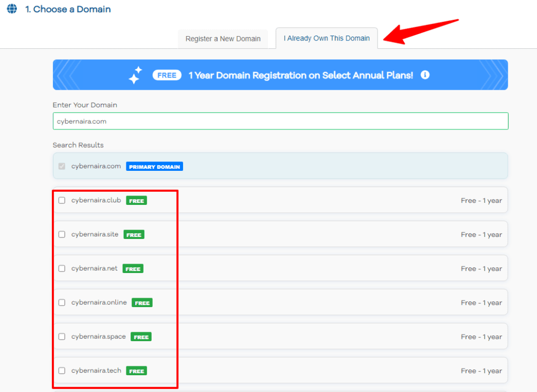Viewport: 537px width, 392px height.
Task: Check the cybernaira.club checkbox
Action: [61, 200]
